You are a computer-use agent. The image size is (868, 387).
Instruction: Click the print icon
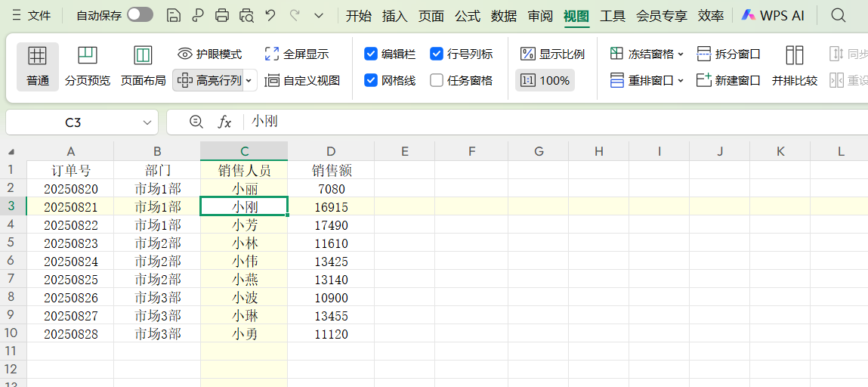(222, 16)
